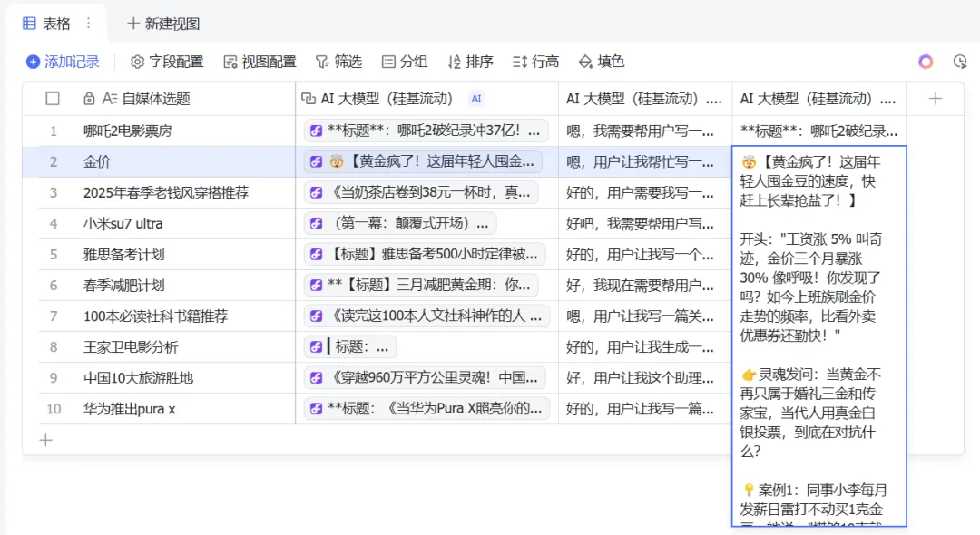Click the purple circle AI assistant icon
This screenshot has width=980, height=535.
[x=926, y=61]
